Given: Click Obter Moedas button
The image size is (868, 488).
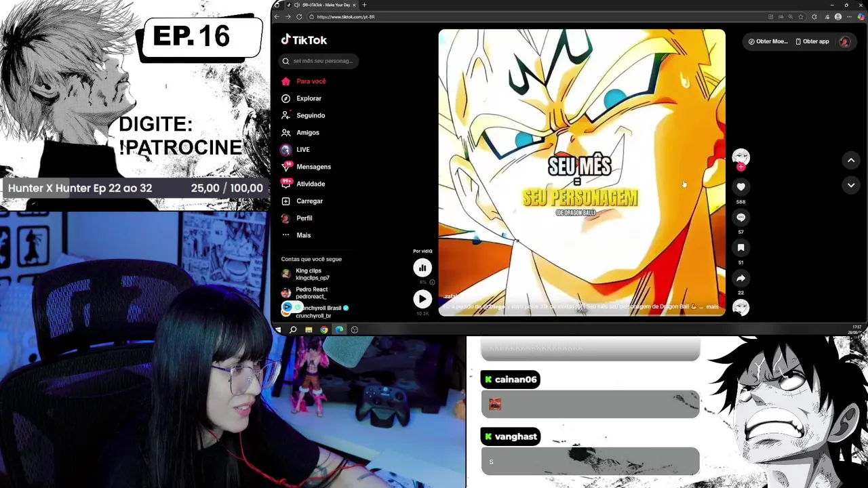Looking at the screenshot, I should coord(768,41).
